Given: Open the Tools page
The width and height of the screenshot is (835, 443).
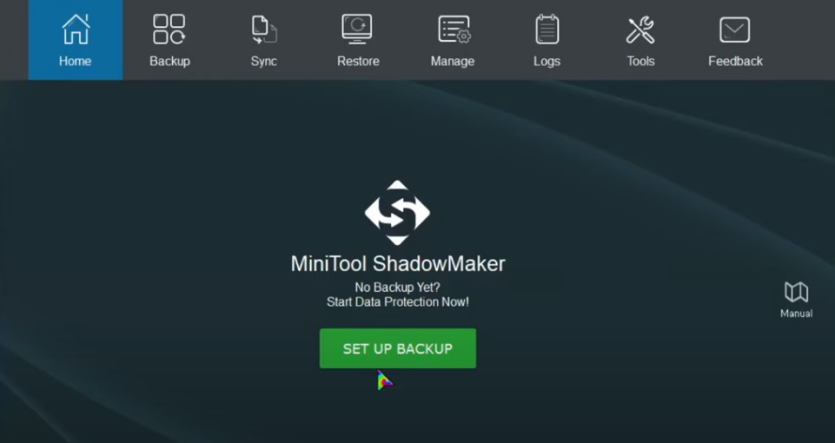Looking at the screenshot, I should pos(641,40).
